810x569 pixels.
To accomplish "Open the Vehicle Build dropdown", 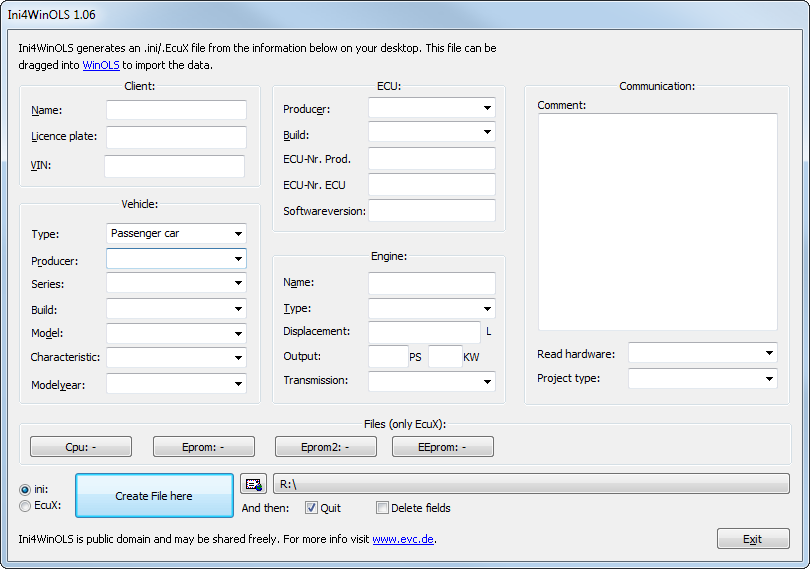I will click(176, 309).
